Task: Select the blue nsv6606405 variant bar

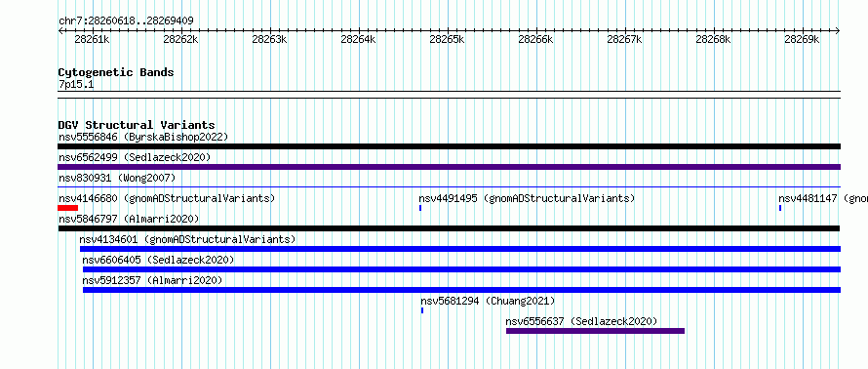Action: (461, 269)
